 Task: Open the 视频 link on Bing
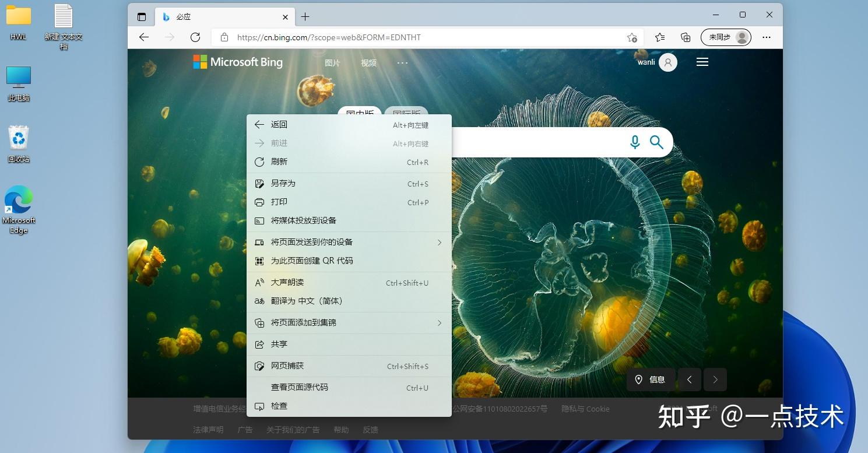(x=368, y=63)
